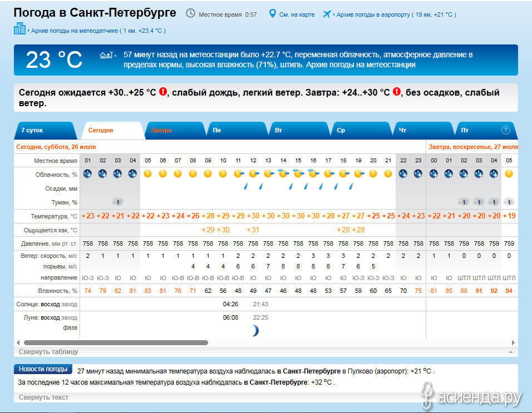
Task: Click the horizontal scrollbar thumb of the forecast table
Action: (x=116, y=342)
